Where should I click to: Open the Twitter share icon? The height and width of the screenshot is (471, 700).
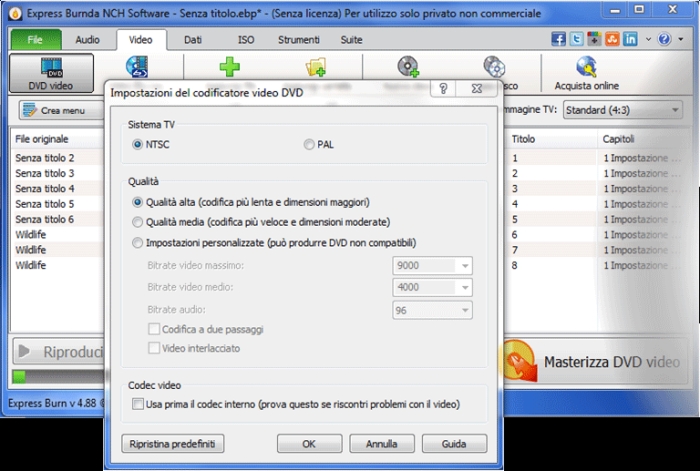576,39
